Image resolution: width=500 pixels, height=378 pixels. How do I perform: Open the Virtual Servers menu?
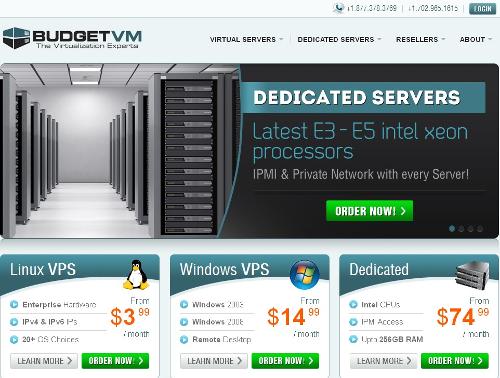tap(243, 39)
